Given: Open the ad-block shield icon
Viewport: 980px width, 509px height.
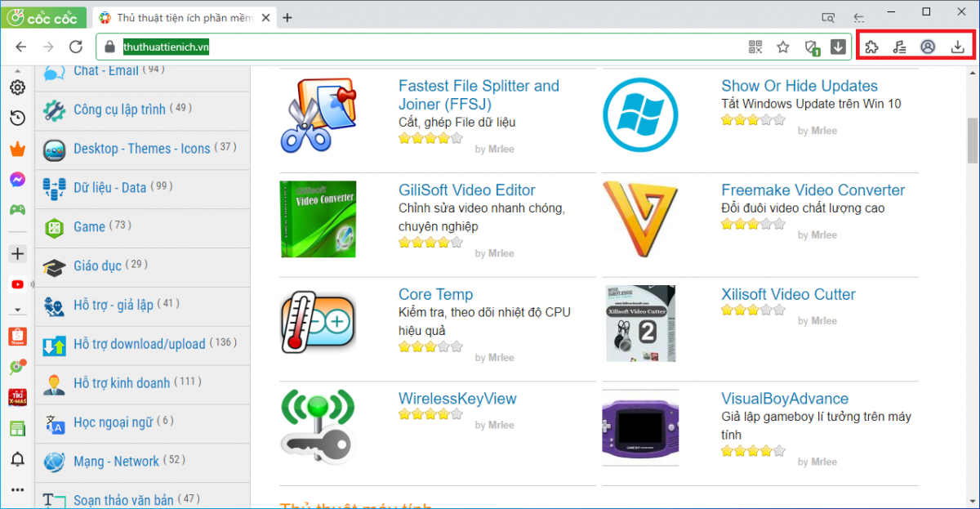Looking at the screenshot, I should [x=811, y=47].
